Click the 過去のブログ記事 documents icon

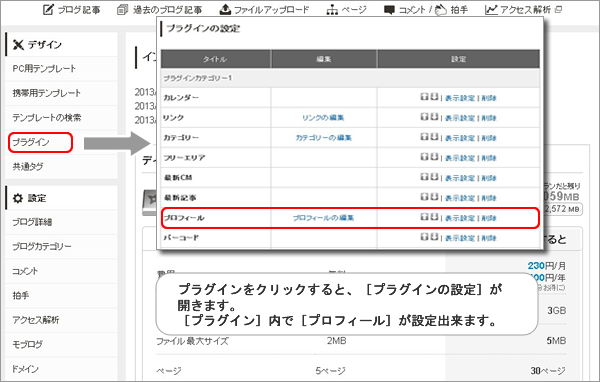[x=122, y=10]
